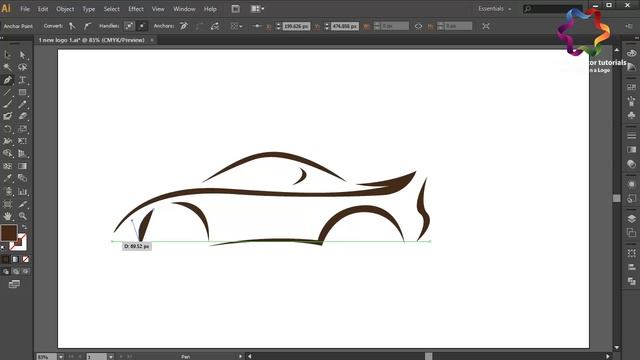This screenshot has width=640, height=360.
Task: Open the View menu
Action: pyautogui.click(x=158, y=9)
